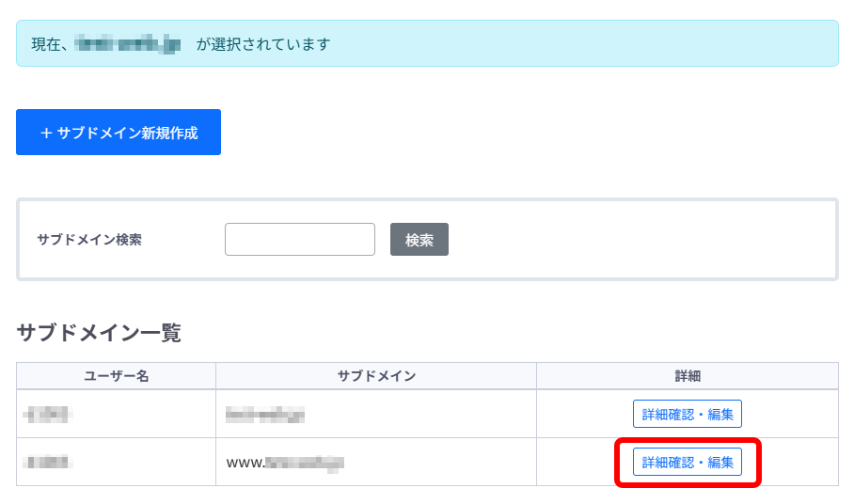854x504 pixels.
Task: Click the 詳細 column header
Action: pyautogui.click(x=688, y=376)
